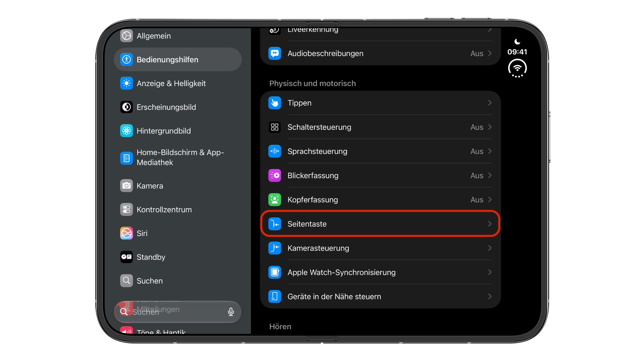644x362 pixels.
Task: Tap the microphone dictation icon in search bar
Action: pos(231,312)
